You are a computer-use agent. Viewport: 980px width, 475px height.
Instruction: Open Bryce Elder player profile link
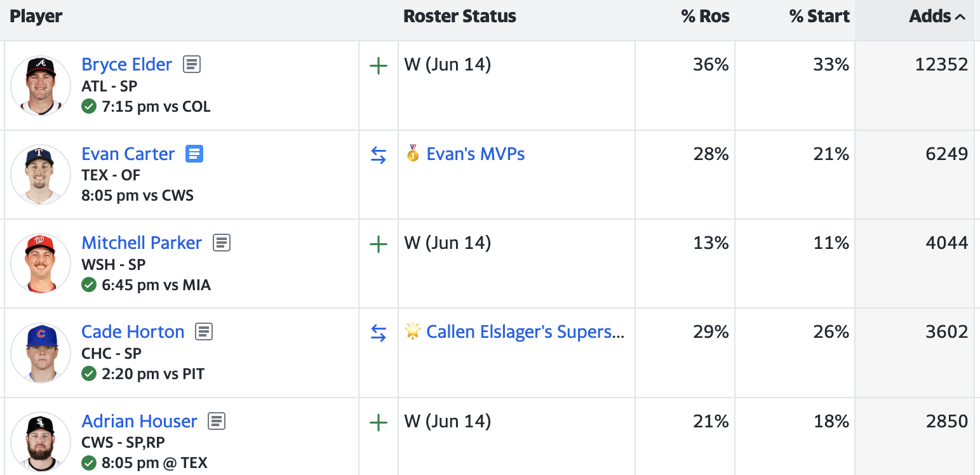[x=126, y=65]
